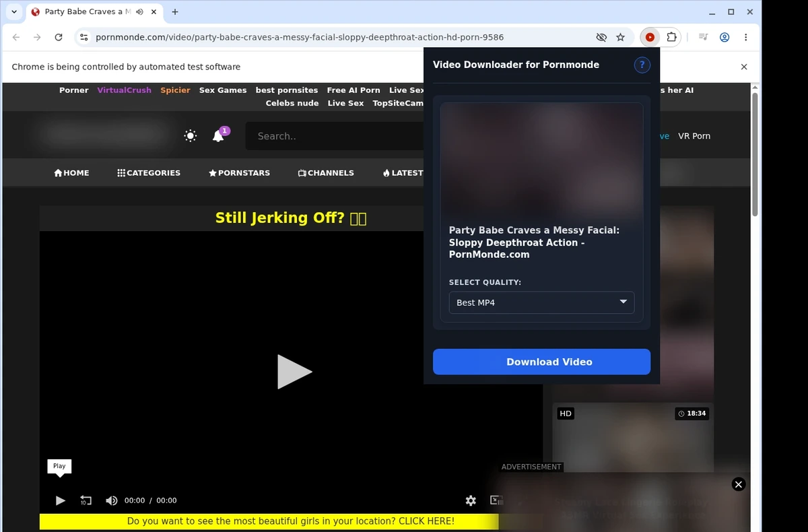Go back to the previous page
Screen dimensions: 808x532
click(x=16, y=37)
